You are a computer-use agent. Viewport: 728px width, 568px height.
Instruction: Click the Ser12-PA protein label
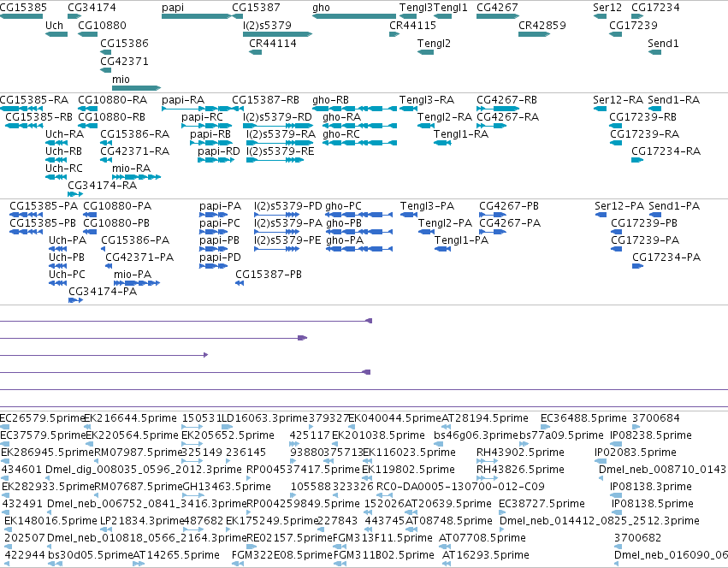click(x=620, y=206)
